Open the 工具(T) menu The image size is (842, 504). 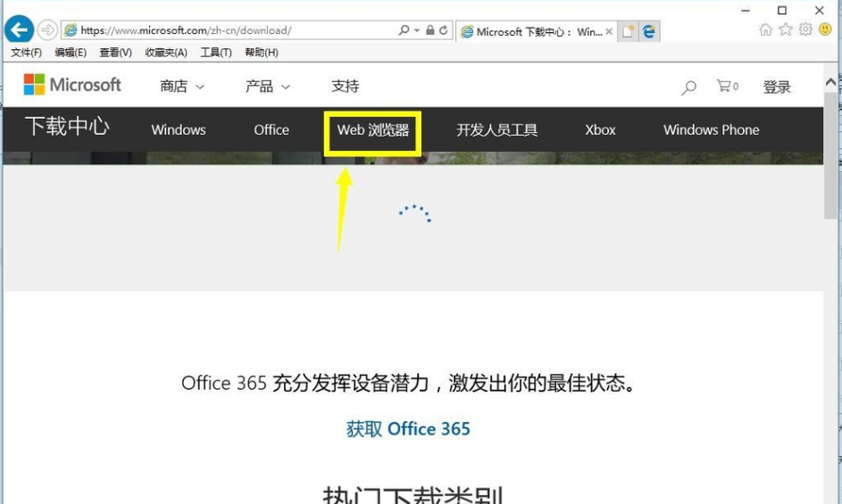(x=215, y=53)
